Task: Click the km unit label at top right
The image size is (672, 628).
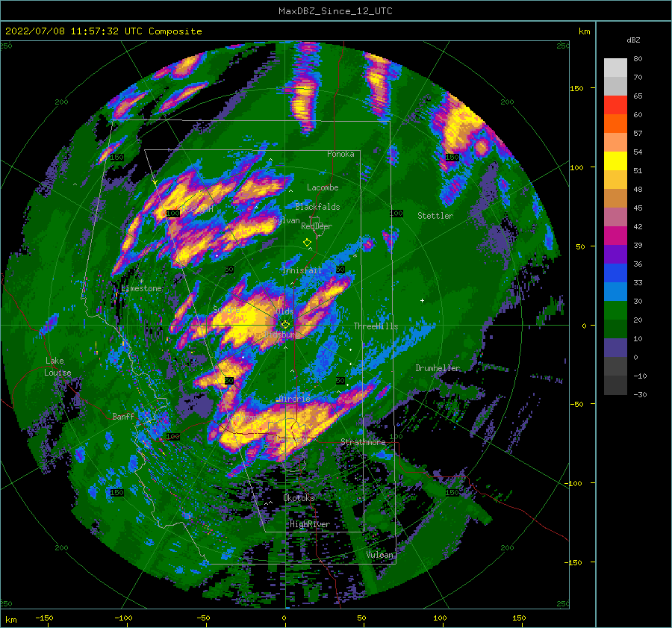Action: click(584, 31)
